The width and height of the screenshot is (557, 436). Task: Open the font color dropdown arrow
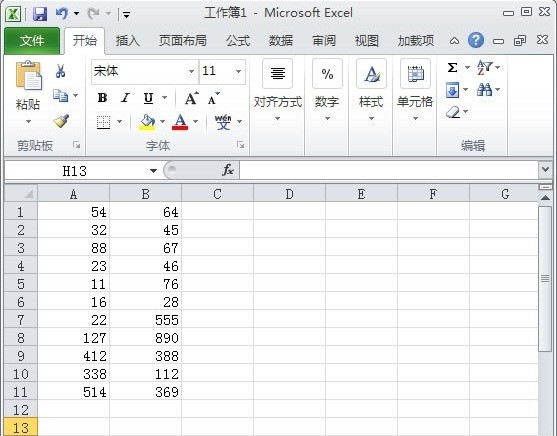click(195, 122)
